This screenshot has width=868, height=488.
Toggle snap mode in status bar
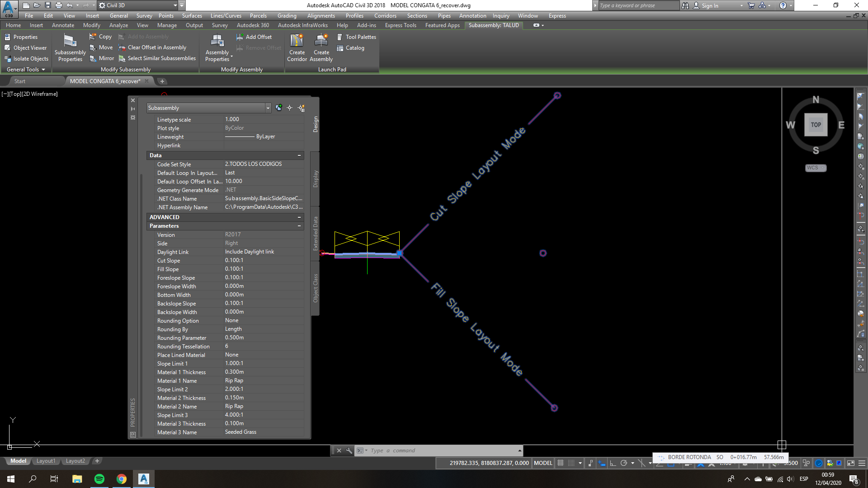(x=571, y=463)
